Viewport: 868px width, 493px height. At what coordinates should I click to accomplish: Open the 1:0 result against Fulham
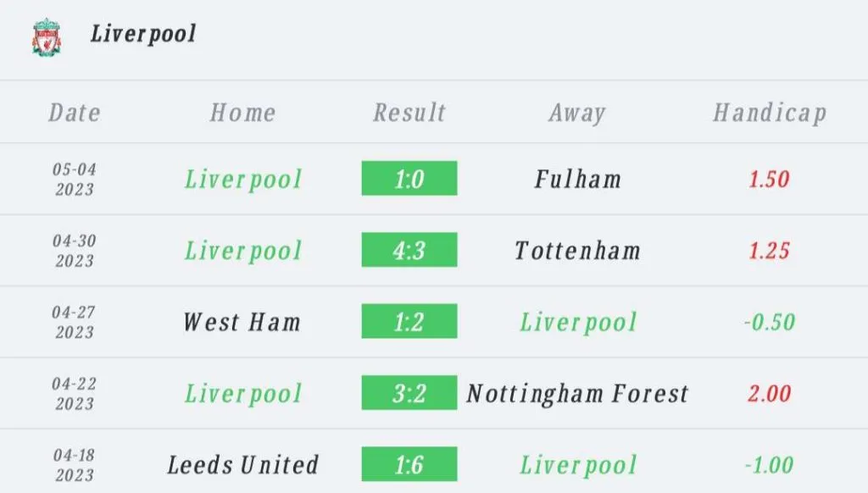click(x=409, y=179)
